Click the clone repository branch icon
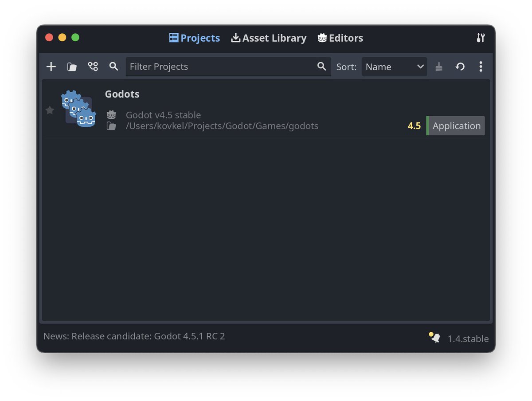Screen dimensions: 532x401 click(93, 67)
